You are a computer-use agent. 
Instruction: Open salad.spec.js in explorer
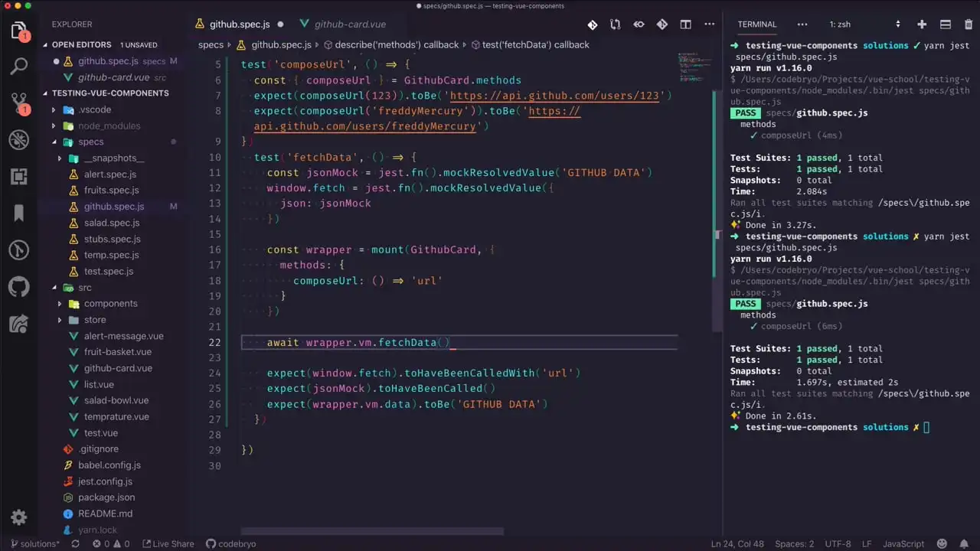pyautogui.click(x=112, y=223)
